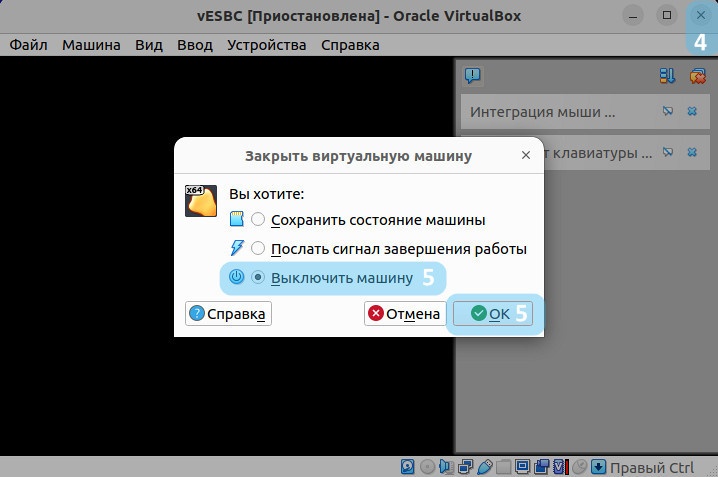The height and width of the screenshot is (477, 718).
Task: Click the lightning shutdown signal icon
Action: 237,248
